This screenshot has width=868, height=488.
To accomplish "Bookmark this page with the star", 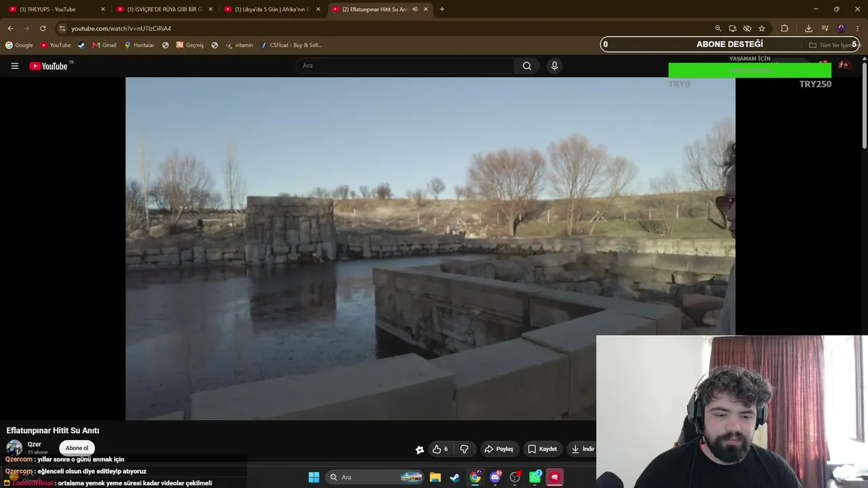I will tap(762, 28).
